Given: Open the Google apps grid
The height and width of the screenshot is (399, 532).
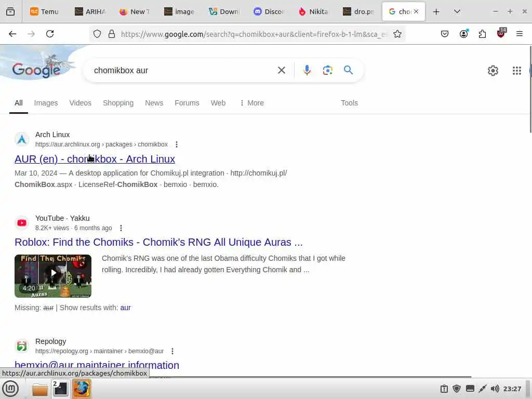Looking at the screenshot, I should coord(517,71).
